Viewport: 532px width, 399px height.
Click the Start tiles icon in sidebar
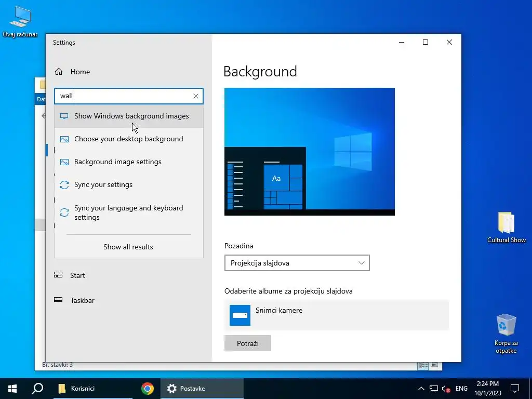point(58,275)
